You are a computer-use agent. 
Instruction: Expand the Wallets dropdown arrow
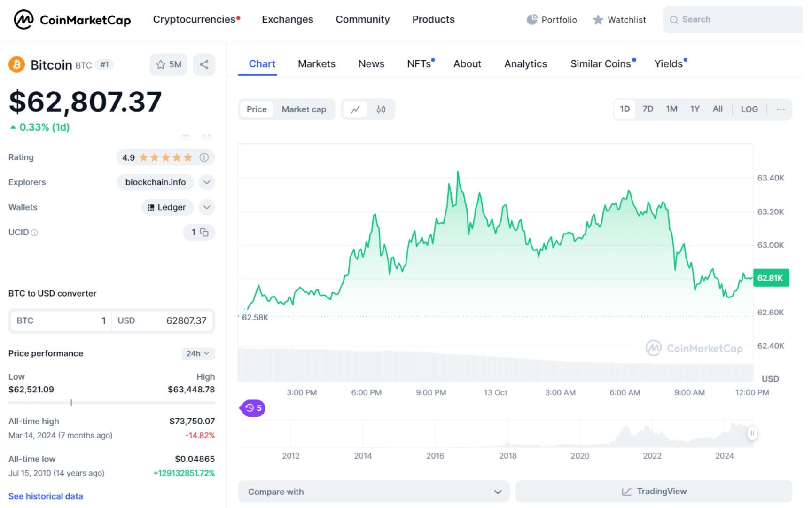[207, 207]
